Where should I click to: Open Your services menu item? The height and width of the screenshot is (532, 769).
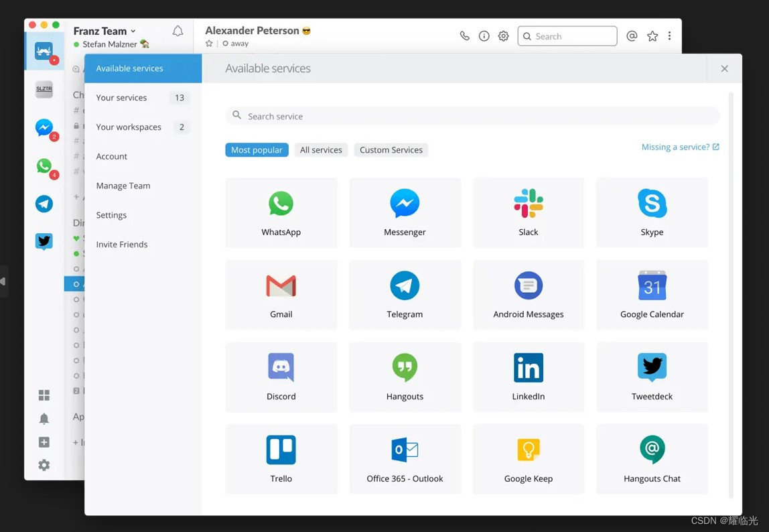click(143, 98)
